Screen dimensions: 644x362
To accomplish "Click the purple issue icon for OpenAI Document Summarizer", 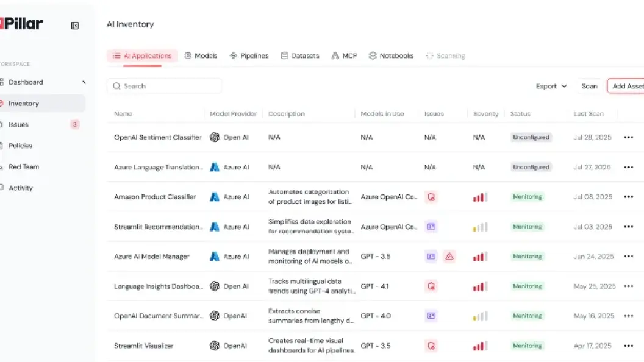I will [431, 316].
